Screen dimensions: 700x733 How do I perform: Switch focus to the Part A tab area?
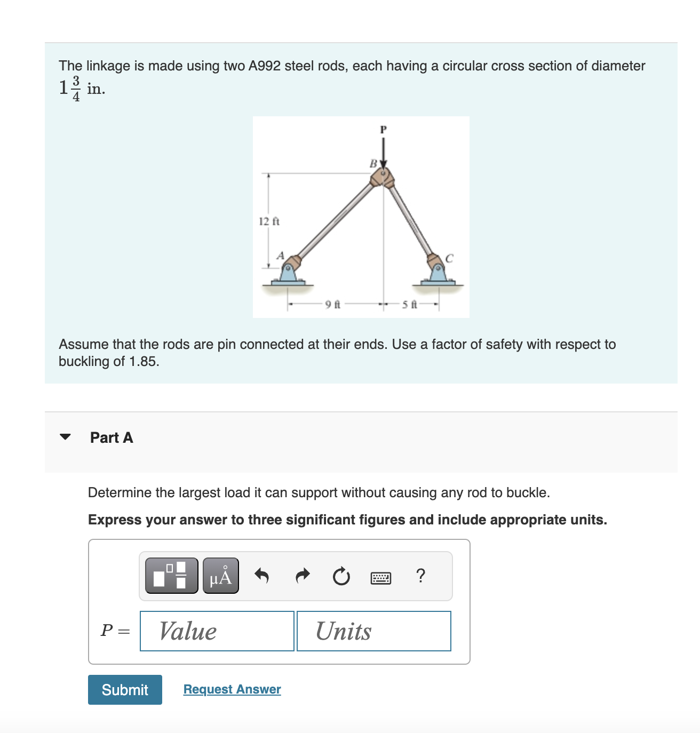pos(111,437)
